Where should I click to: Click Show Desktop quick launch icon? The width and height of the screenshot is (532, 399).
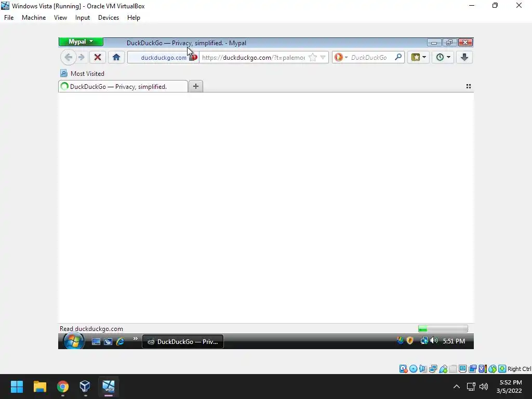[x=96, y=341]
